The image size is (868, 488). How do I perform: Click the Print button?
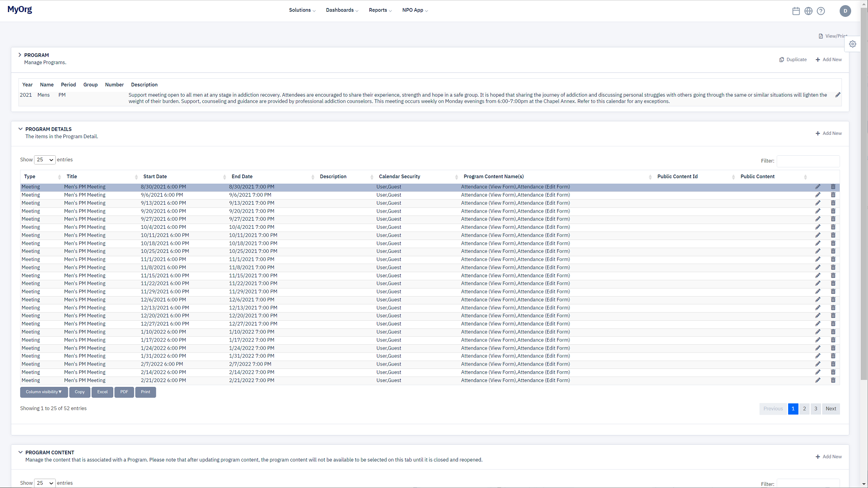(145, 392)
